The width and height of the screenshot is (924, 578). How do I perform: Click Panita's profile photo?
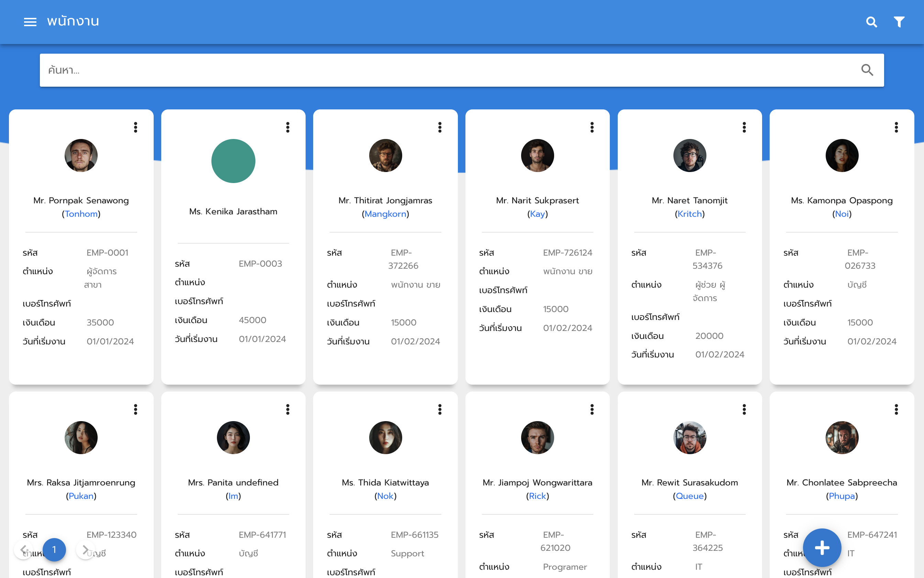(233, 438)
